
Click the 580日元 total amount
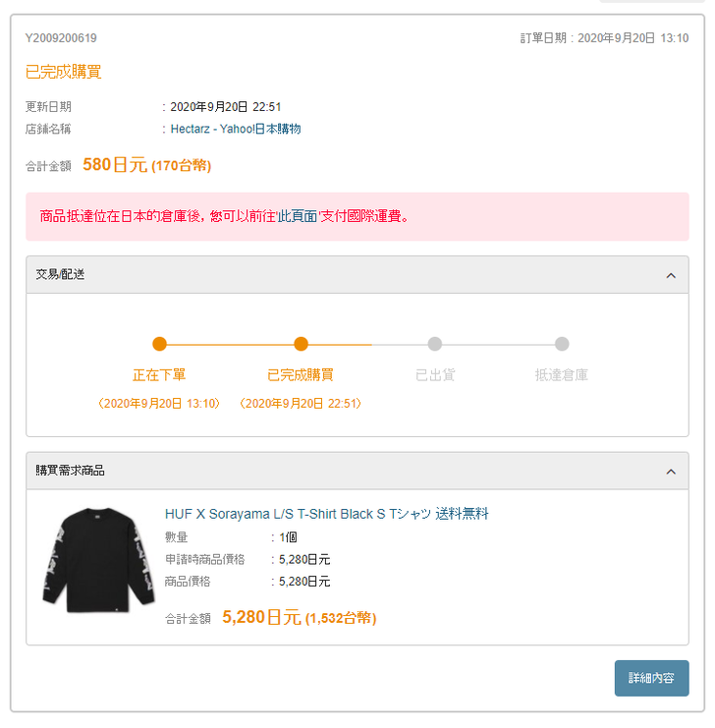(x=114, y=165)
